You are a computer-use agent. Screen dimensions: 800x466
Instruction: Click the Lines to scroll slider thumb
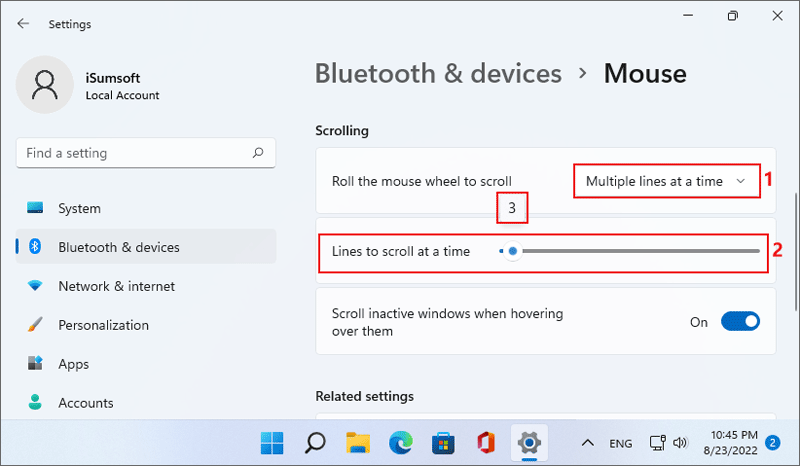pos(513,251)
